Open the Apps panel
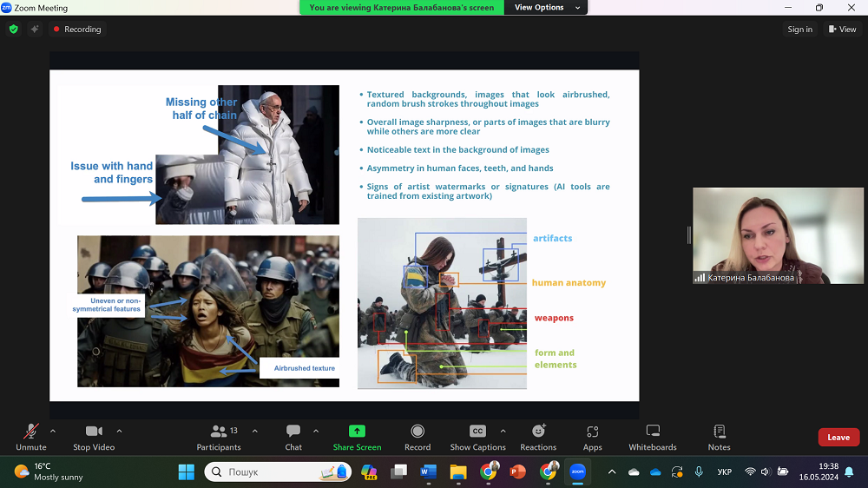 click(593, 432)
